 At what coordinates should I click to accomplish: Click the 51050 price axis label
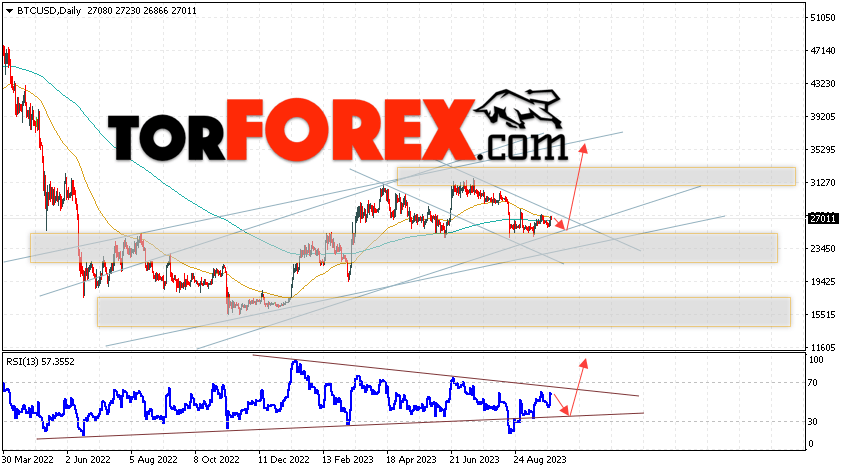[822, 18]
